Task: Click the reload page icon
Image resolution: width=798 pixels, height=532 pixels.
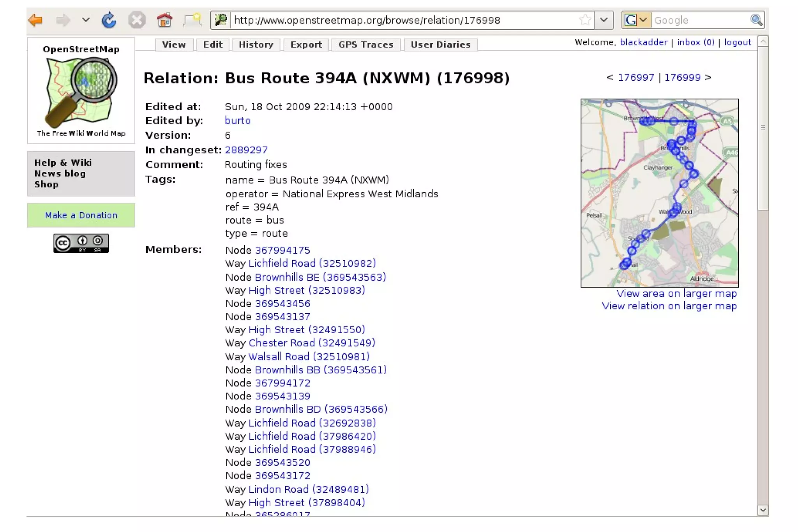Action: click(x=109, y=20)
